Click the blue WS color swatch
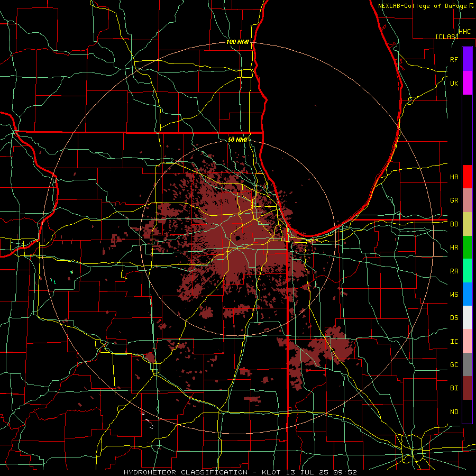Viewport: 476px width, 476px height. click(467, 294)
